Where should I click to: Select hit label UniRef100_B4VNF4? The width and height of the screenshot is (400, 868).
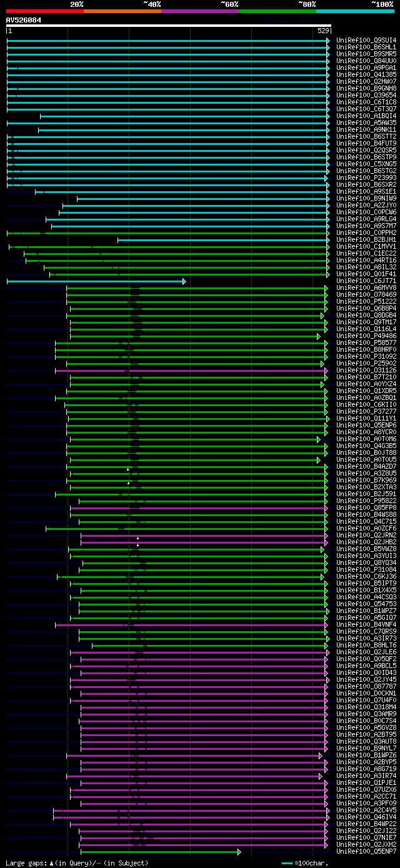(x=366, y=624)
